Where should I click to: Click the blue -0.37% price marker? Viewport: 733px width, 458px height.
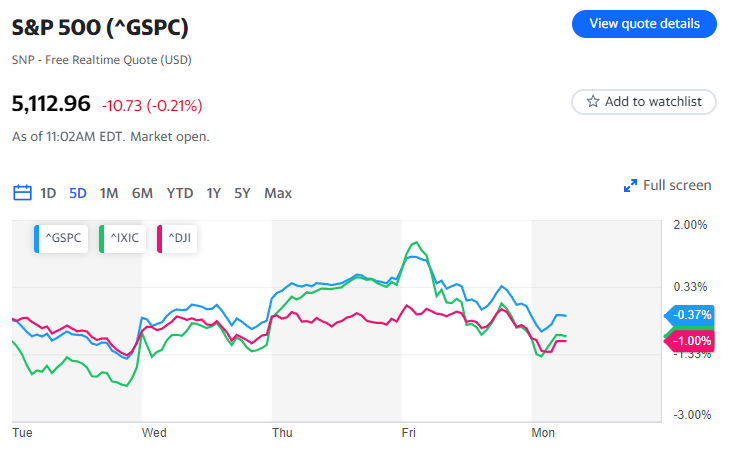(x=690, y=314)
